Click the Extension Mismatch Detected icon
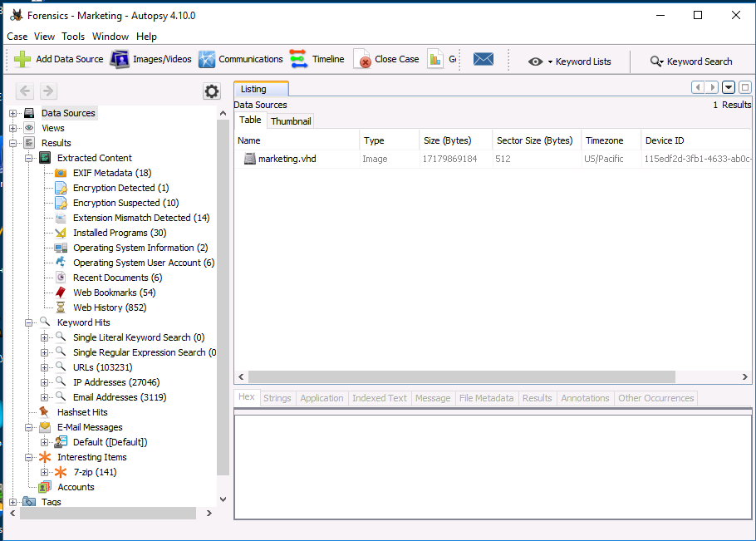Viewport: 756px width, 541px height. pyautogui.click(x=61, y=218)
